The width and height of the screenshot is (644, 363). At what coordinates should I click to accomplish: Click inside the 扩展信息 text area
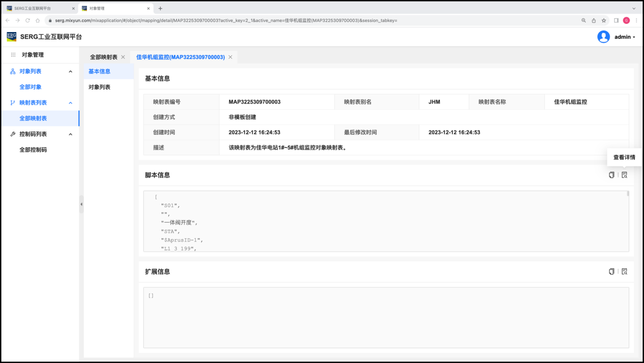[386, 317]
